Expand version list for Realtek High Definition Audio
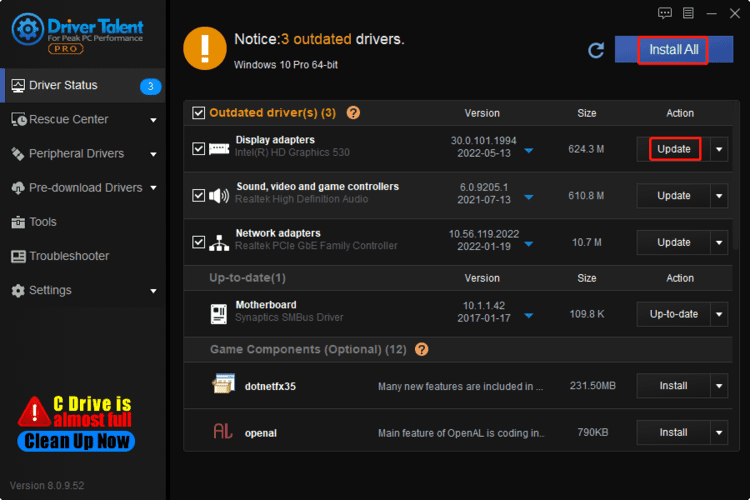The image size is (750, 500). 529,197
